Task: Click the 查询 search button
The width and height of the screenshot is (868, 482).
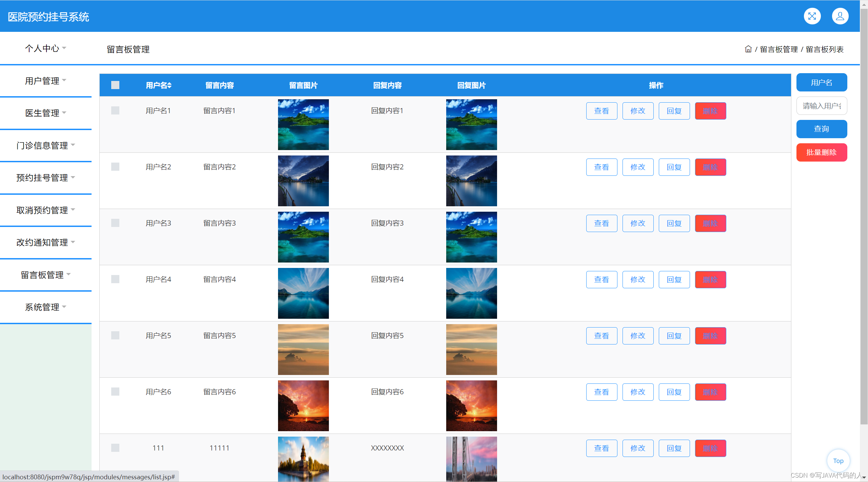Action: 822,129
